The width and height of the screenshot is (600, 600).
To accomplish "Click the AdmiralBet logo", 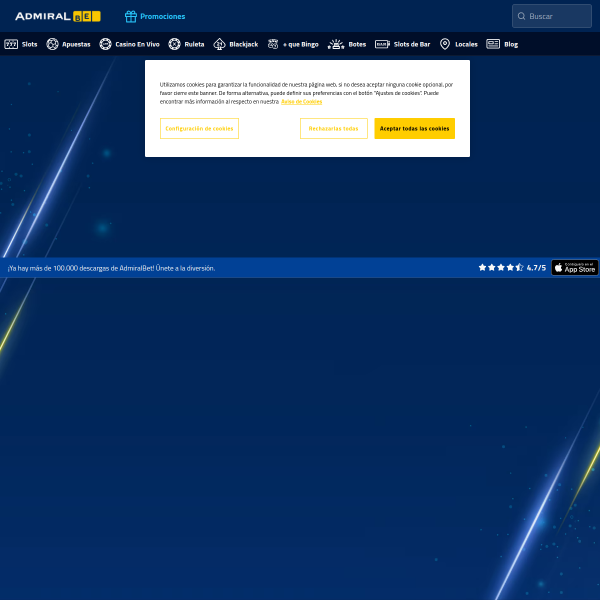I will click(x=58, y=16).
